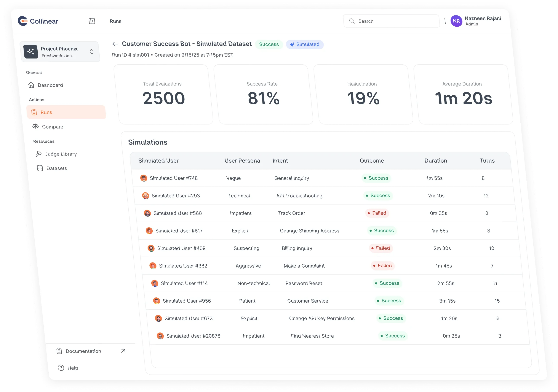Collapse the sidebar with the panel toggle icon
Image resolution: width=558 pixels, height=392 pixels.
click(x=92, y=21)
